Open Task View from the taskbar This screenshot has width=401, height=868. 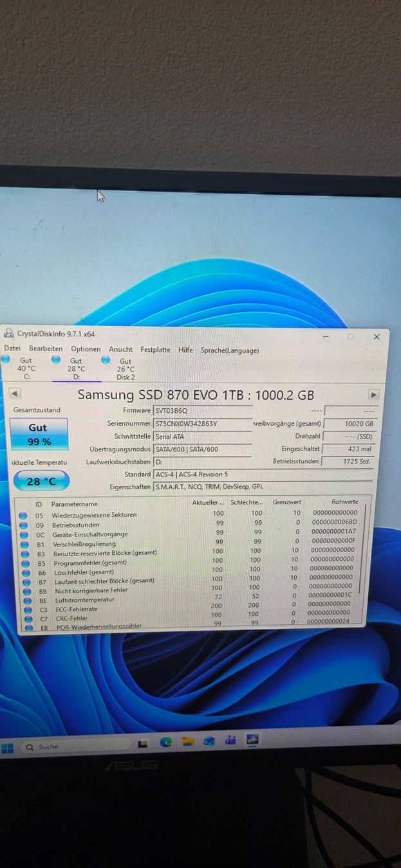point(144,743)
